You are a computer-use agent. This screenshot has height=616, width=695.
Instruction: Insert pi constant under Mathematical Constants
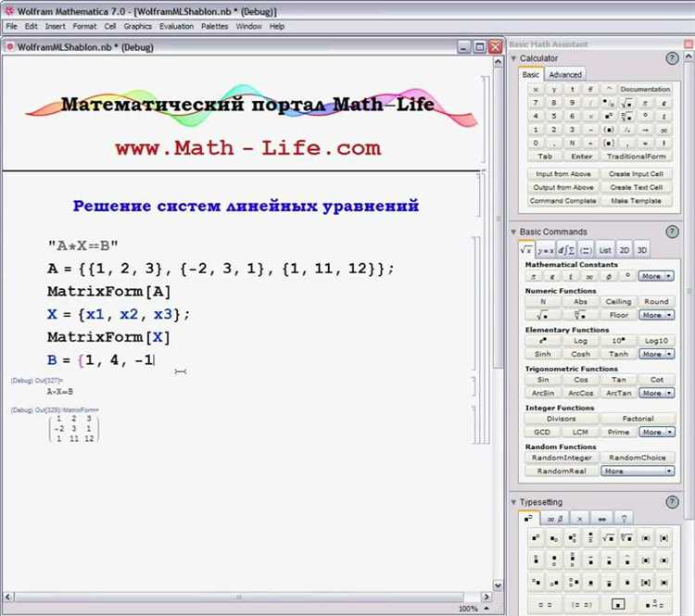(534, 276)
